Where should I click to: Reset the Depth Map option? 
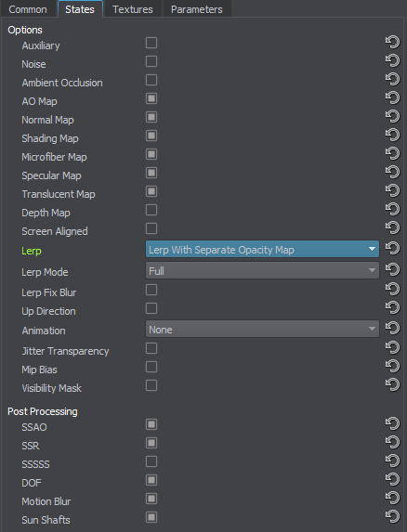(x=392, y=209)
